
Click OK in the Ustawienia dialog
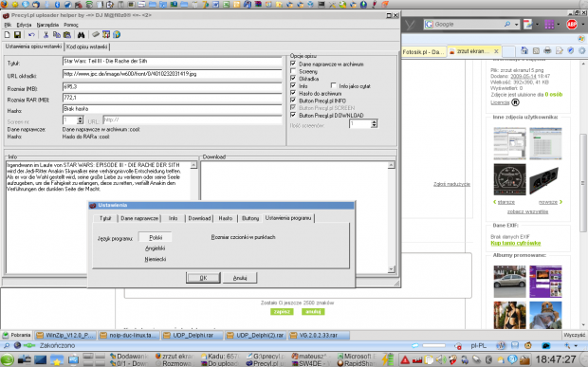(x=203, y=278)
